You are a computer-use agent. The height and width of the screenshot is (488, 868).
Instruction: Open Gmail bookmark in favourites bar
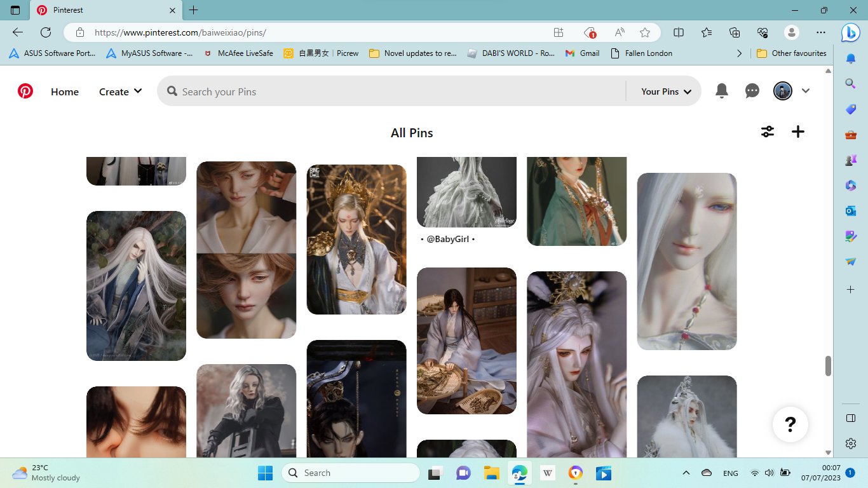tap(583, 53)
